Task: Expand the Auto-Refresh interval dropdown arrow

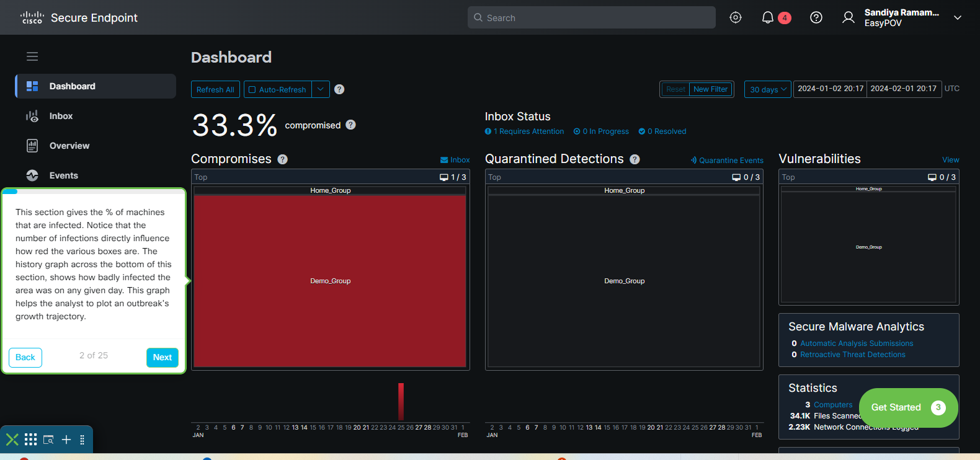Action: (321, 89)
